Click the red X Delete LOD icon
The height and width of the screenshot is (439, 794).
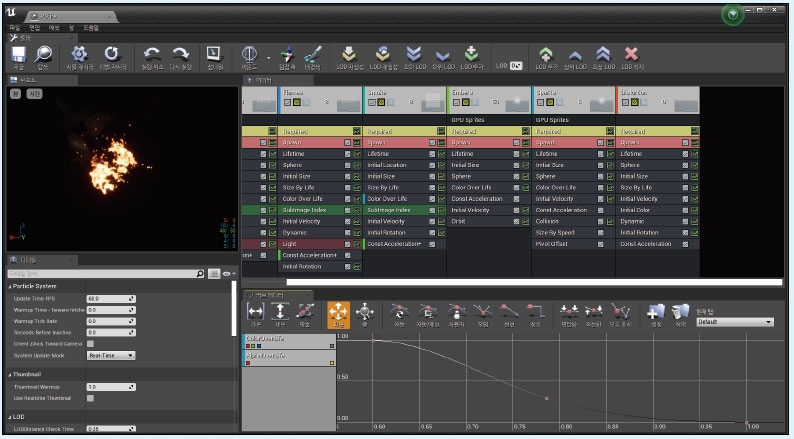tap(631, 54)
